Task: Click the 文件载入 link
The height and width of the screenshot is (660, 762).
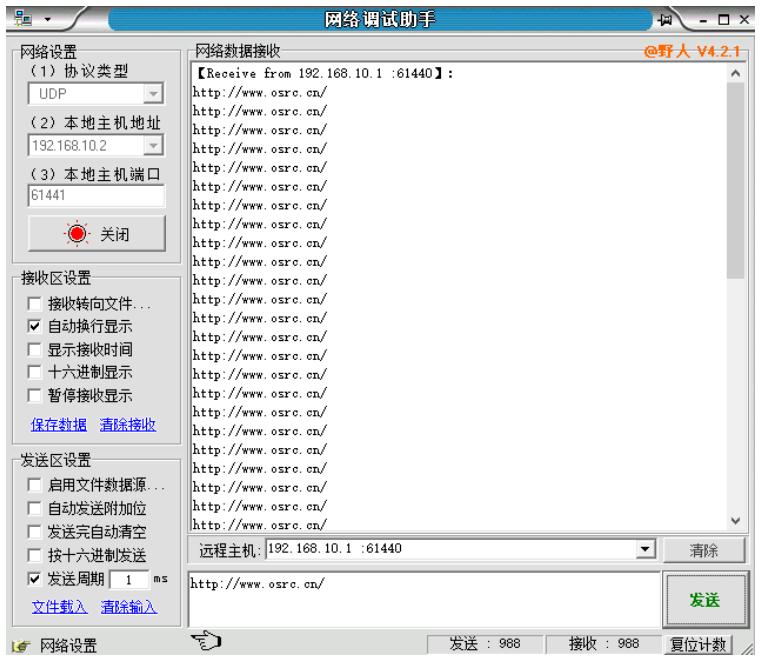Action: (59, 607)
